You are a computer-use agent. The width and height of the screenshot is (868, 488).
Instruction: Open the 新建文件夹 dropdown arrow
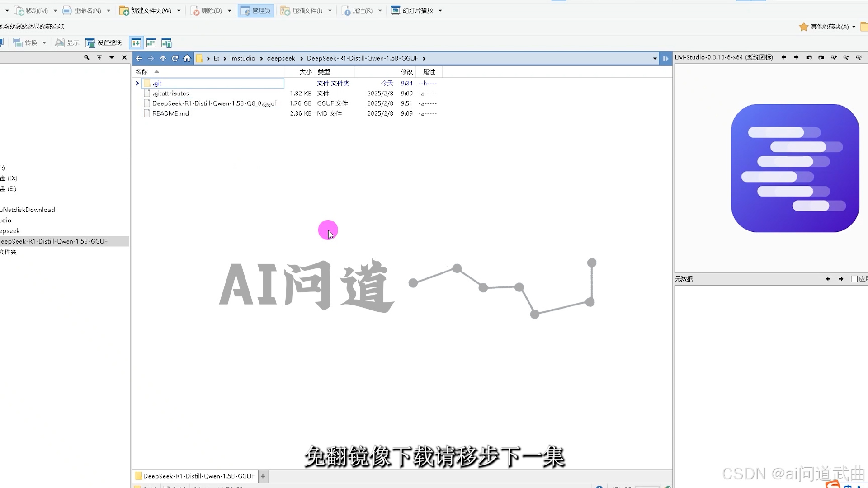[x=179, y=10]
